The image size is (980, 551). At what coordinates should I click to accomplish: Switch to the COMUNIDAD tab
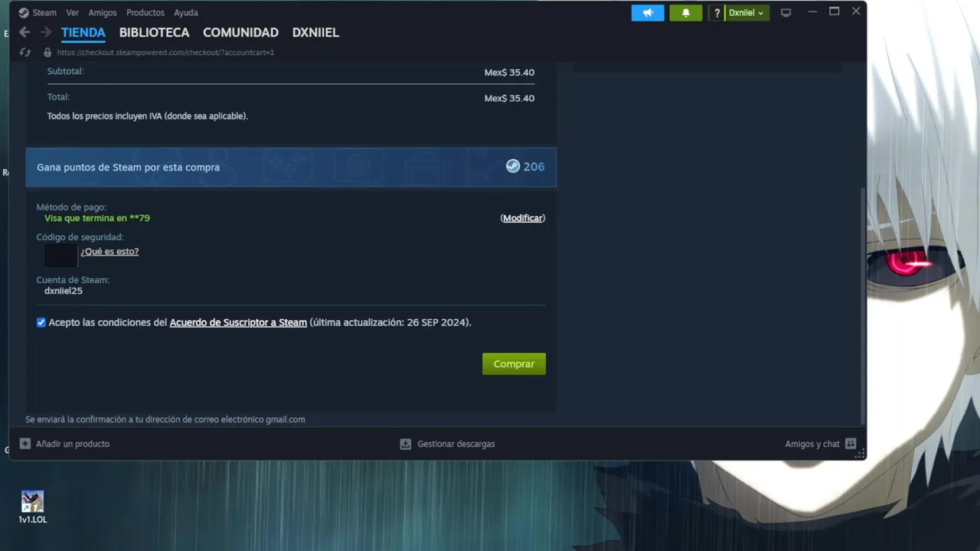coord(240,33)
